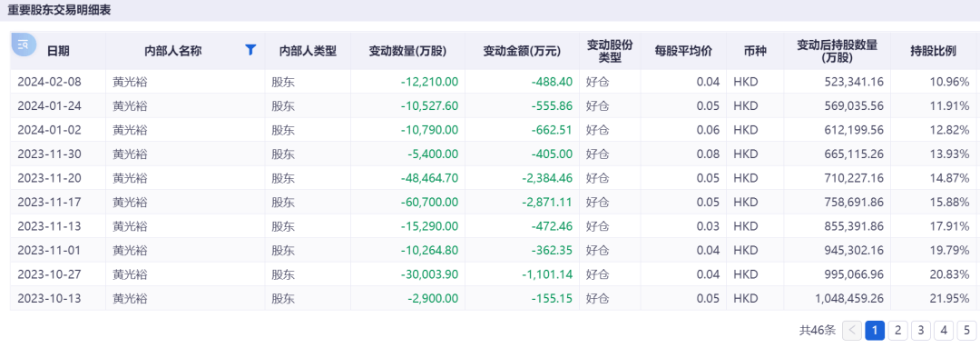This screenshot has height=348, width=980.
Task: Select the date 2023-11-17 cell
Action: tap(49, 202)
